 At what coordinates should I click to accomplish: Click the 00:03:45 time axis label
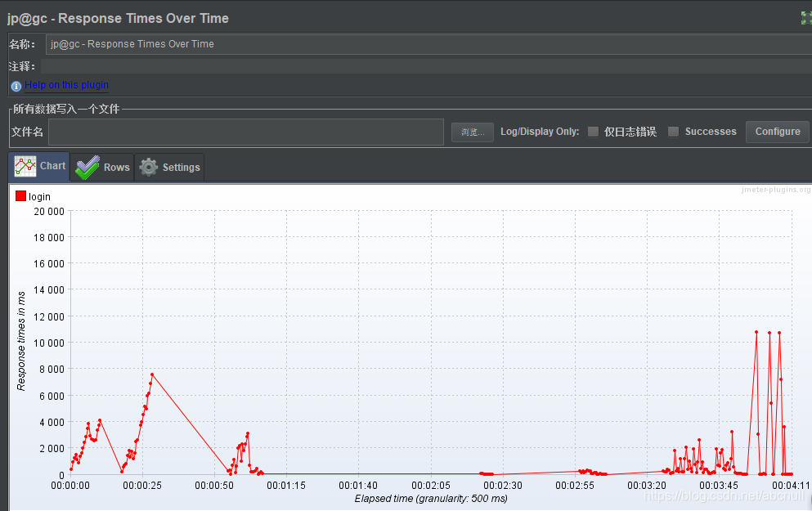pos(719,486)
